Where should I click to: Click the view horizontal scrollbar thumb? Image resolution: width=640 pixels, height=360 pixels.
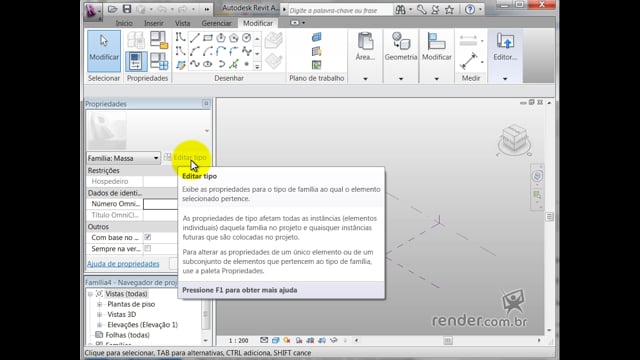click(448, 340)
